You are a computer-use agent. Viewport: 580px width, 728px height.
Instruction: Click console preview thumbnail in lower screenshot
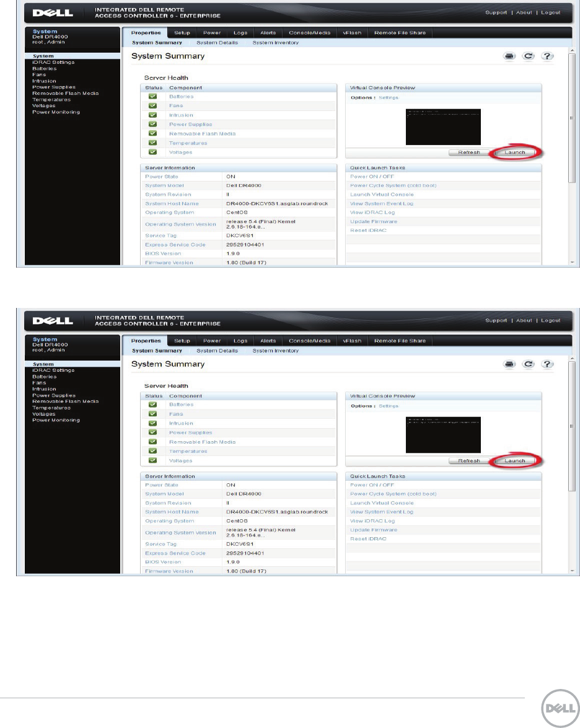(x=443, y=435)
